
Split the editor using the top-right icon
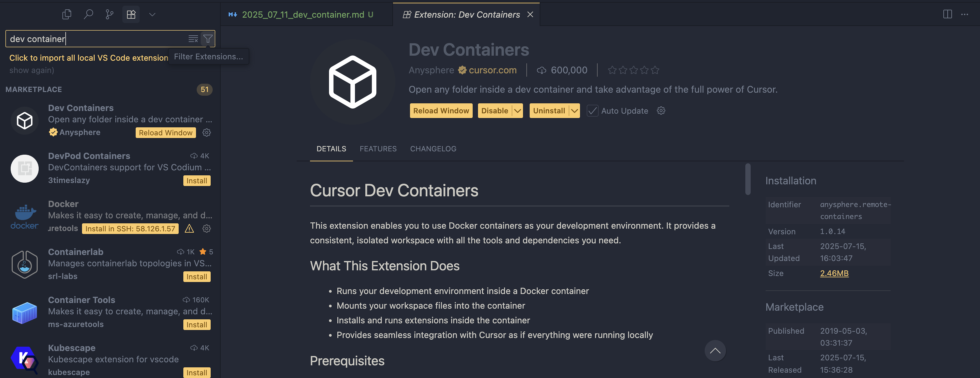point(948,14)
